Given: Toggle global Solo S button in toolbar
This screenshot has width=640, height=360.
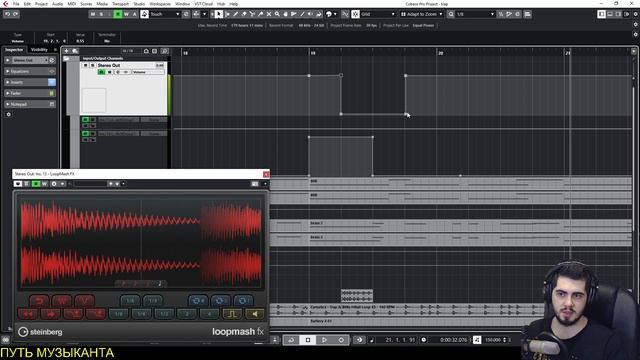Looking at the screenshot, I should coord(101,14).
